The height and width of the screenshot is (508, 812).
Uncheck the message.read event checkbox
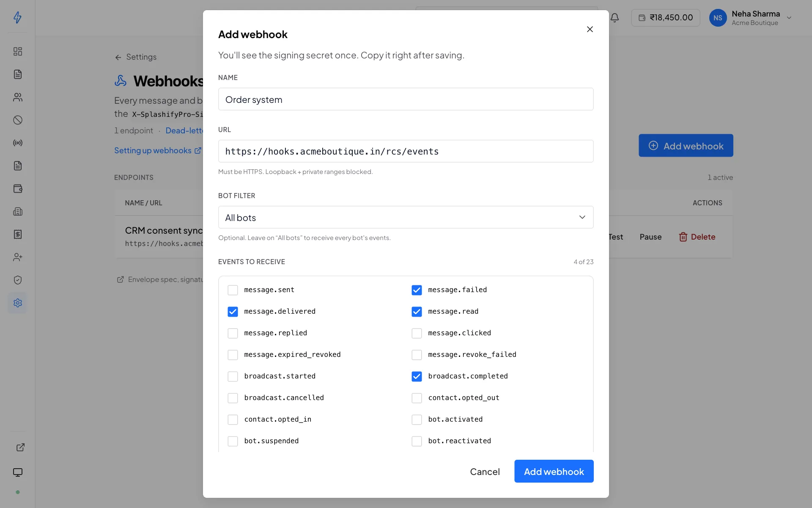coord(417,312)
